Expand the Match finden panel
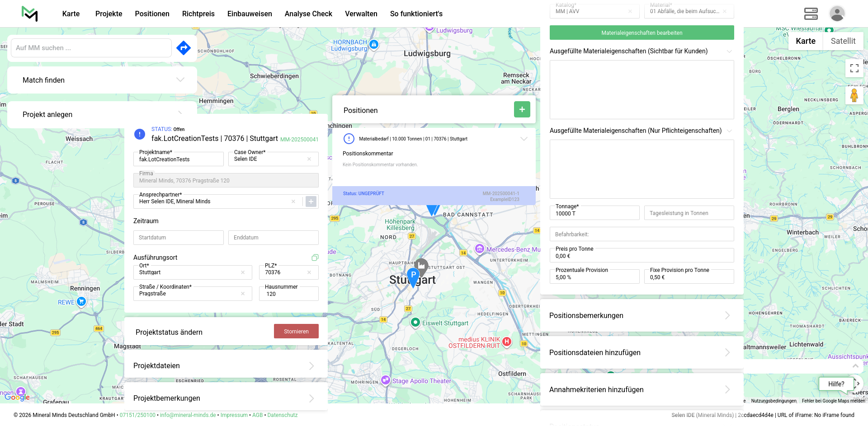Viewport: 868px width, 426px height. point(180,80)
